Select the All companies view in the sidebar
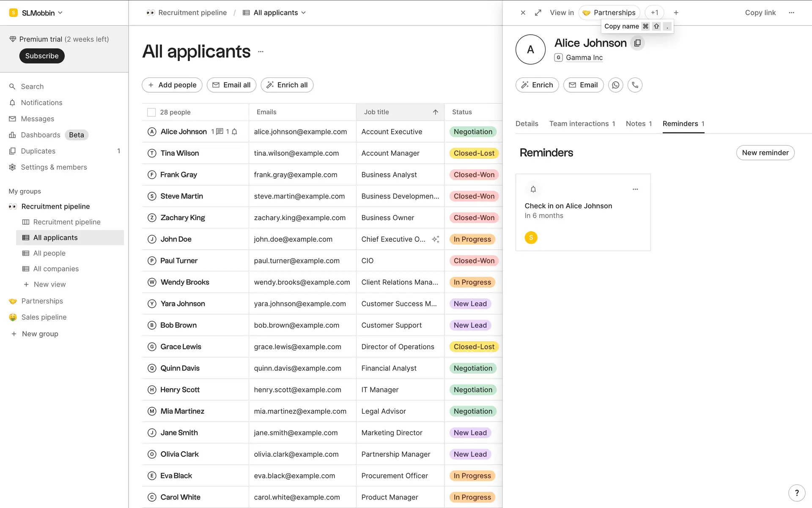Viewport: 812px width, 508px height. (56, 269)
